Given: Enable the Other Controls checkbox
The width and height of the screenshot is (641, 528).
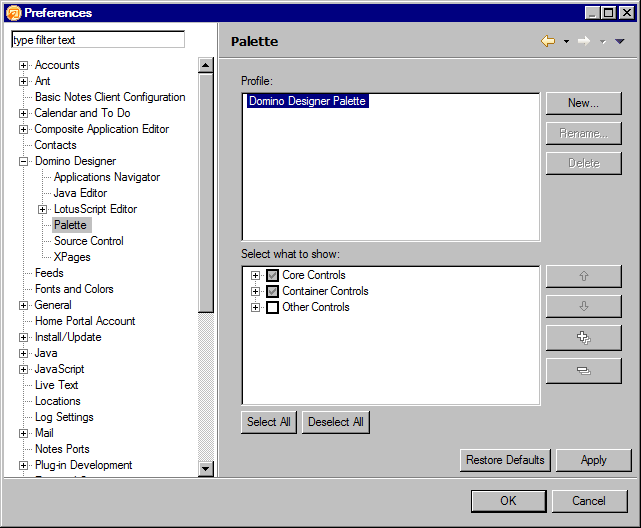Looking at the screenshot, I should click(272, 307).
